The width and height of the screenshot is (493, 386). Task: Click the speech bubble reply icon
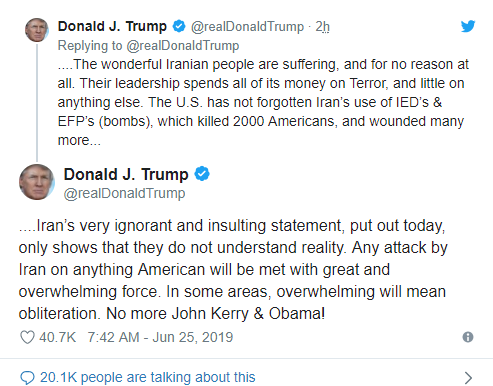coord(27,378)
